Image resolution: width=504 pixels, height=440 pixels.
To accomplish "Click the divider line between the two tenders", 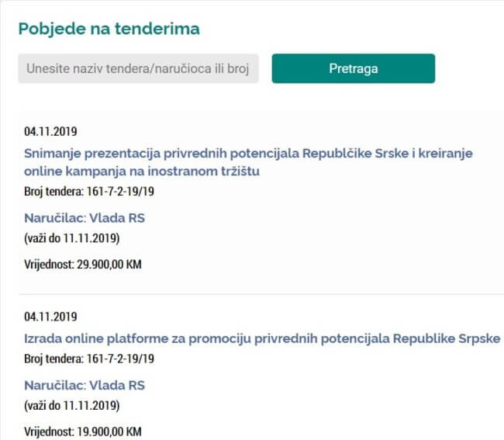I will (x=252, y=294).
